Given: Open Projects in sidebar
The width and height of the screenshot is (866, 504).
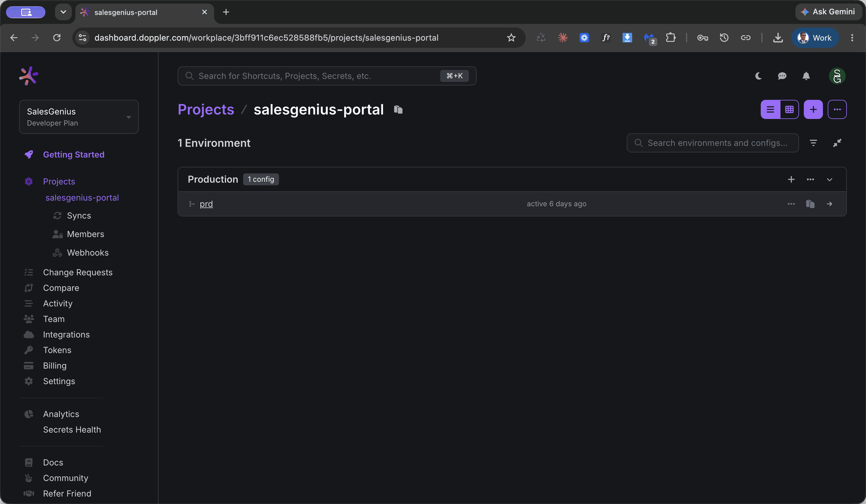Looking at the screenshot, I should click(x=59, y=181).
